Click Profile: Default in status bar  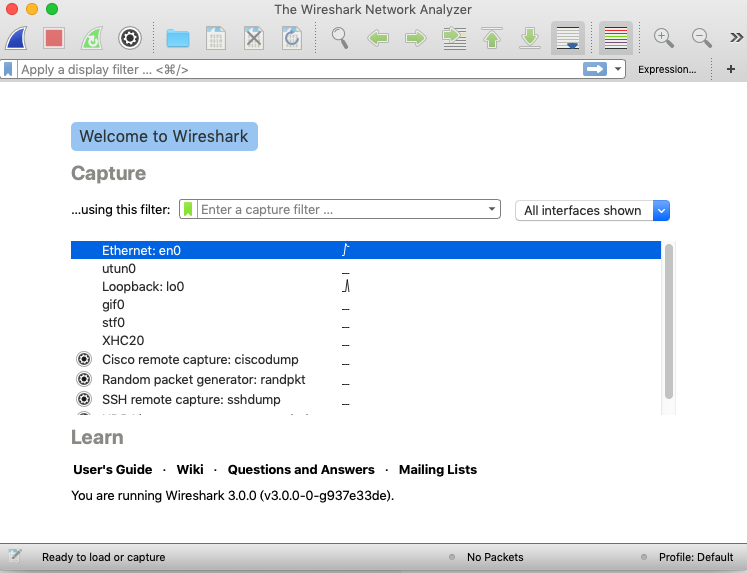click(696, 557)
